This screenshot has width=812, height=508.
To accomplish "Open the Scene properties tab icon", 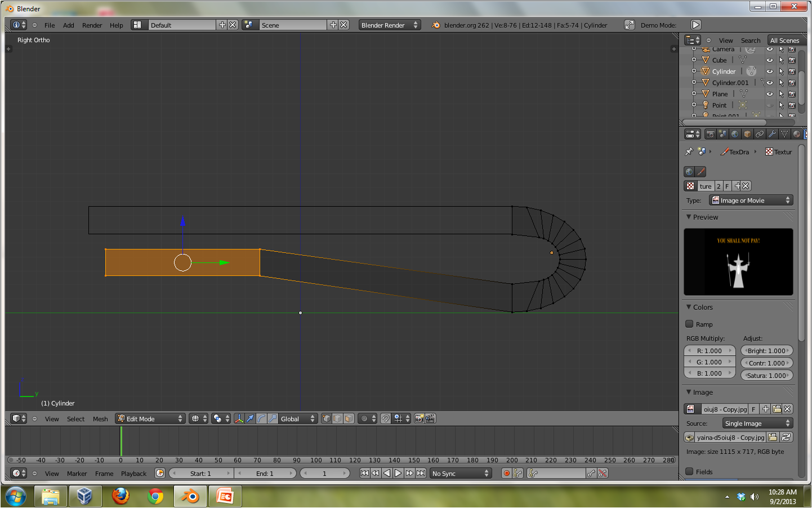I will pos(722,134).
